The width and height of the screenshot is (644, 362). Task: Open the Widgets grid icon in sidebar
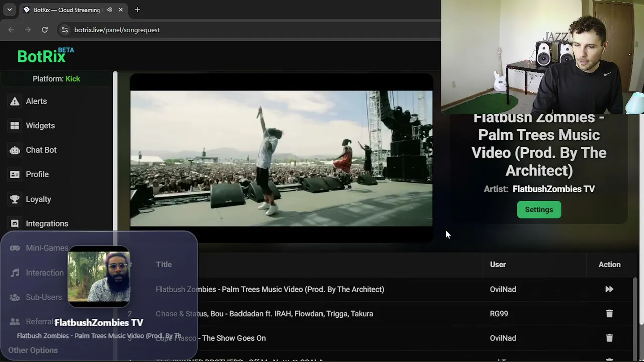pyautogui.click(x=15, y=126)
